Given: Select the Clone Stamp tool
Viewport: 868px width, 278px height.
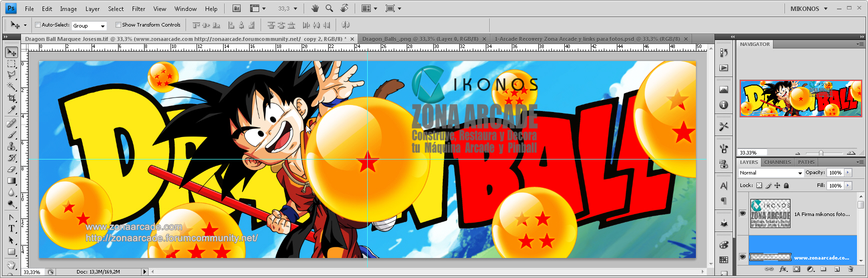Looking at the screenshot, I should pos(12,146).
